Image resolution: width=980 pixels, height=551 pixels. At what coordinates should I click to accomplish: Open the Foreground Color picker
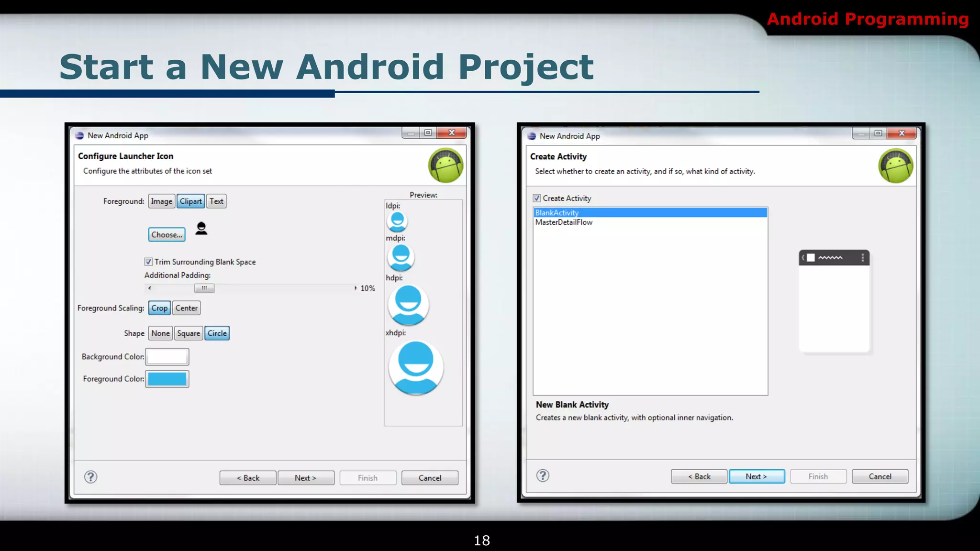167,379
